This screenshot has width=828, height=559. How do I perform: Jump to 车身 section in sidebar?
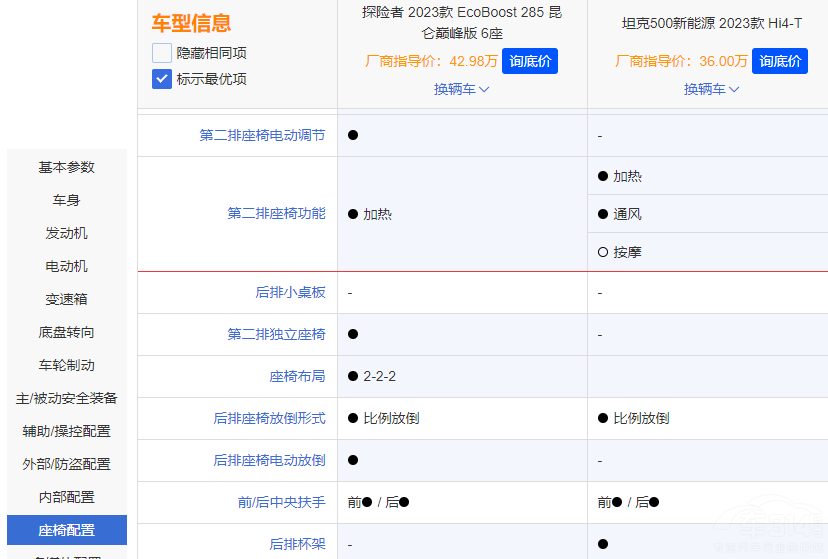66,200
